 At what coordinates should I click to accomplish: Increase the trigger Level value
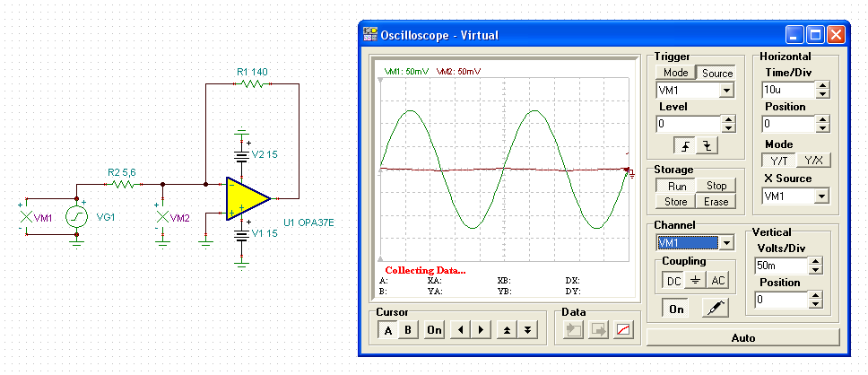point(729,119)
